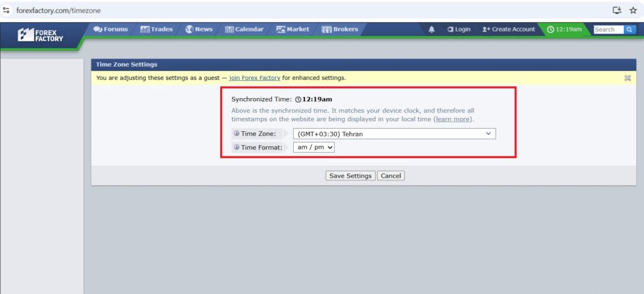Click the Cancel button
This screenshot has height=294, width=644.
point(391,176)
